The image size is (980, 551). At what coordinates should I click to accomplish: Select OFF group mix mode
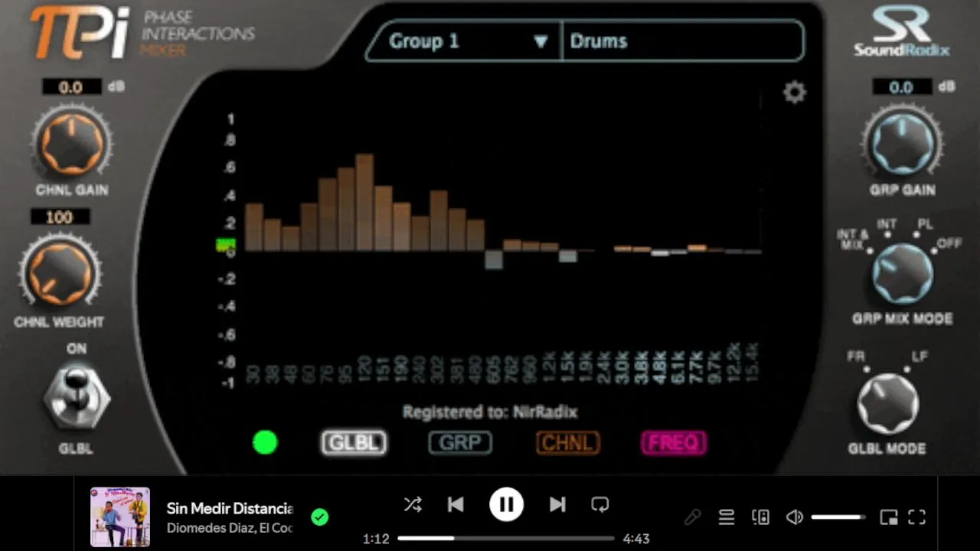pos(949,244)
